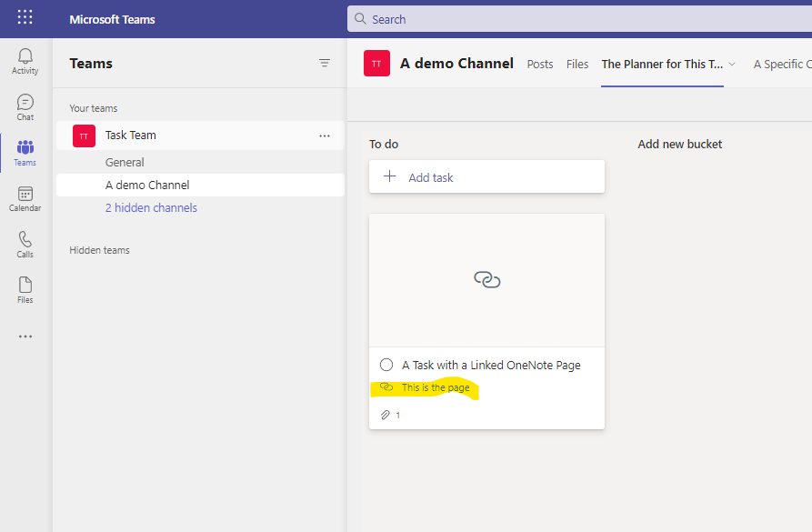Select the Task Team row
This screenshot has width=812, height=532.
click(200, 136)
